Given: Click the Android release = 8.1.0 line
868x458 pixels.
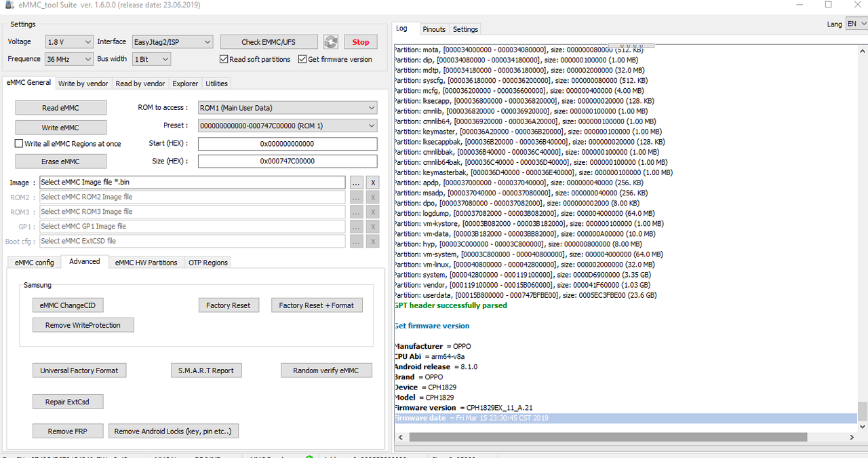Looking at the screenshot, I should click(435, 366).
